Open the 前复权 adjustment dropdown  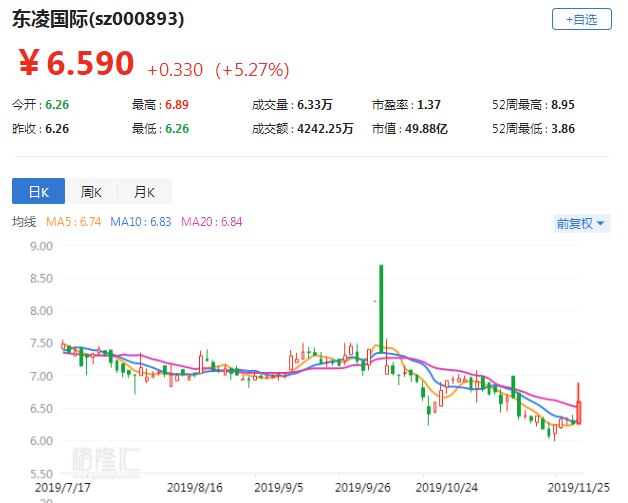coord(582,223)
